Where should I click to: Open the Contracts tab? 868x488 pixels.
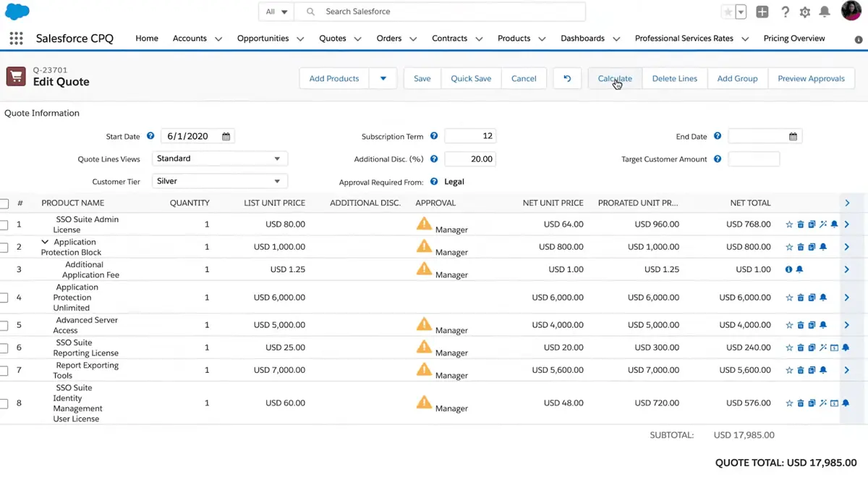point(449,38)
